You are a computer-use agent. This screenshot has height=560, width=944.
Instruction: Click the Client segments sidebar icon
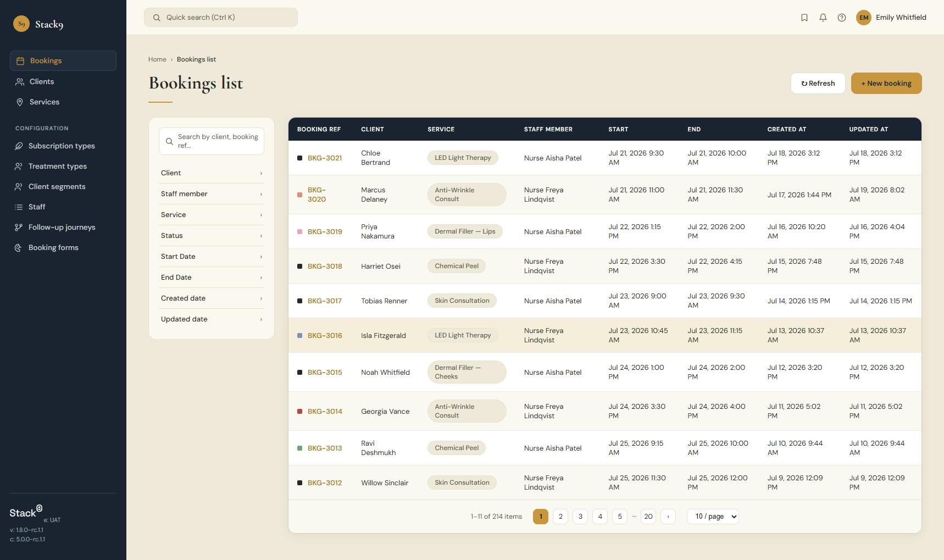tap(19, 187)
